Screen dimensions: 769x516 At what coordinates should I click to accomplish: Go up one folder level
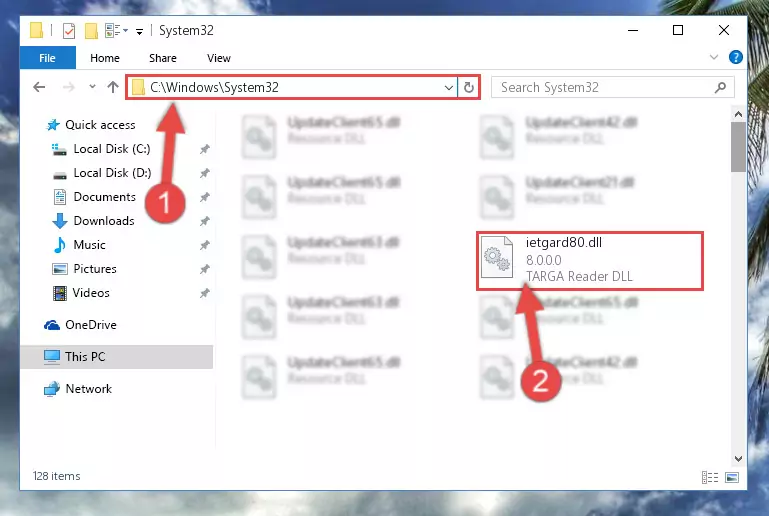tap(113, 87)
